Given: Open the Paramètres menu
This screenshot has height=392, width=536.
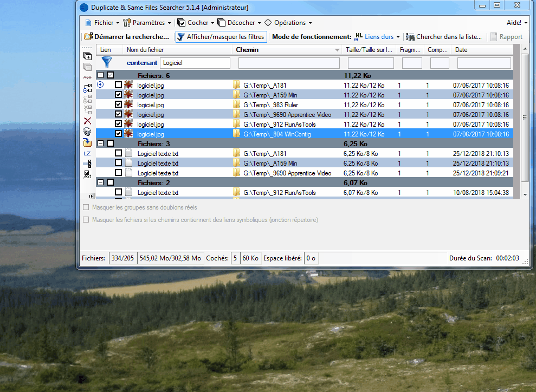Looking at the screenshot, I should coord(147,23).
